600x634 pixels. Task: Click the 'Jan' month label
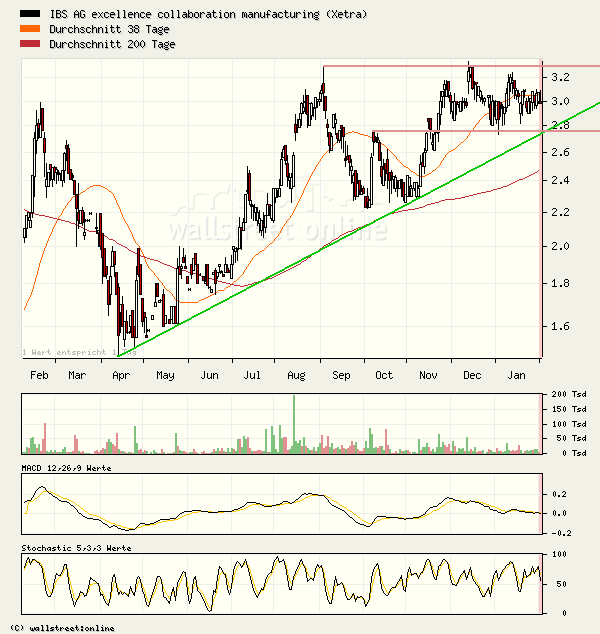(x=516, y=375)
